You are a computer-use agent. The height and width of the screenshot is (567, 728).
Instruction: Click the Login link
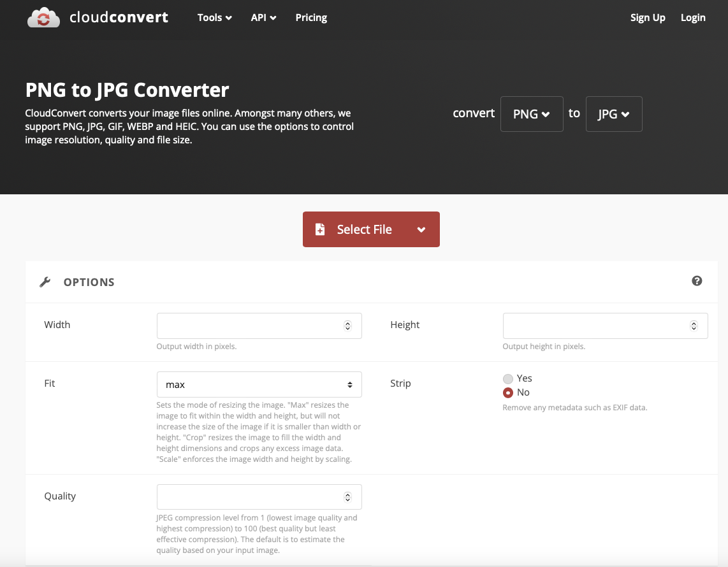(x=693, y=17)
